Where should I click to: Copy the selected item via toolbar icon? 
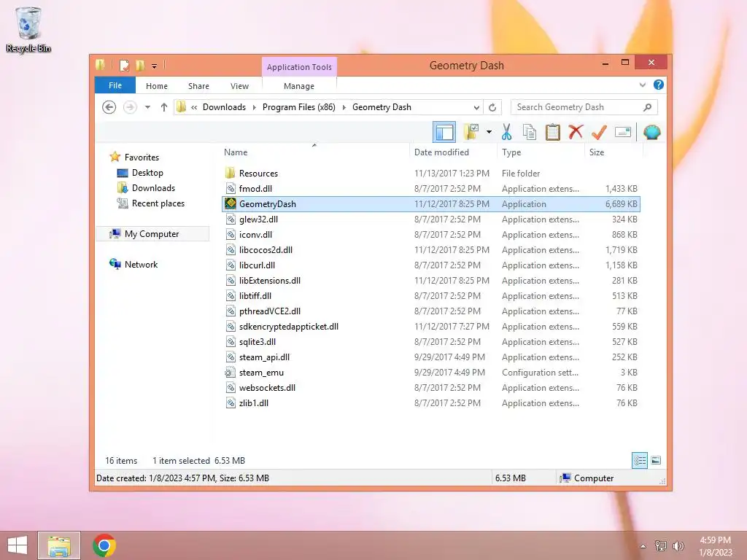point(530,132)
